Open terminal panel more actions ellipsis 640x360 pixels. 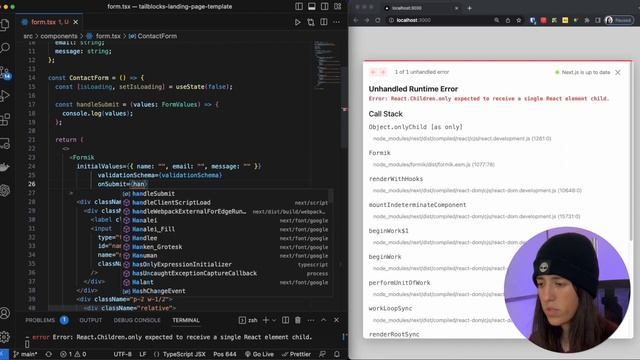[x=311, y=320]
